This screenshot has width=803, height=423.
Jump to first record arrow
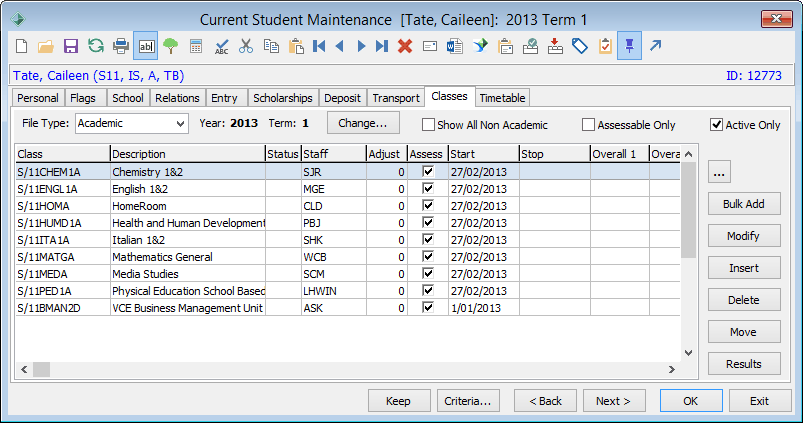319,46
